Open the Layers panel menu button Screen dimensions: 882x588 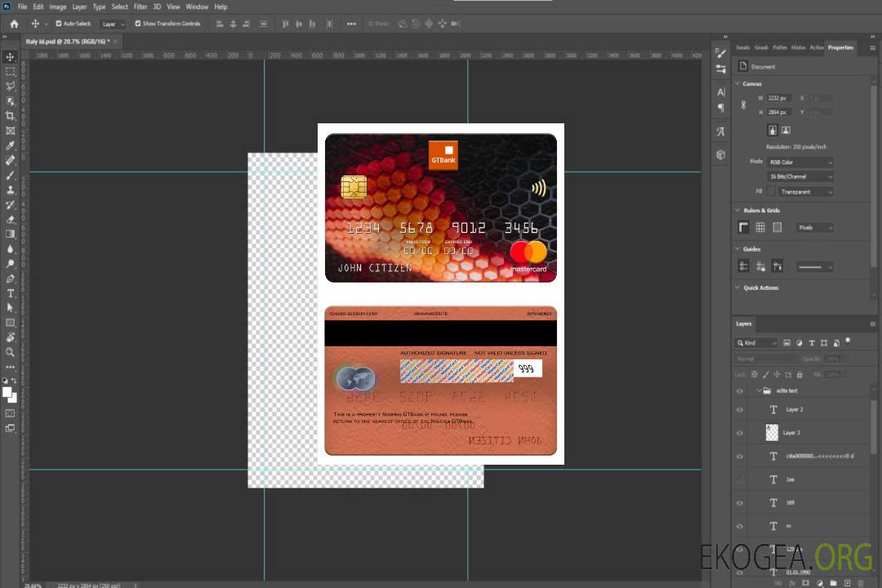click(872, 324)
